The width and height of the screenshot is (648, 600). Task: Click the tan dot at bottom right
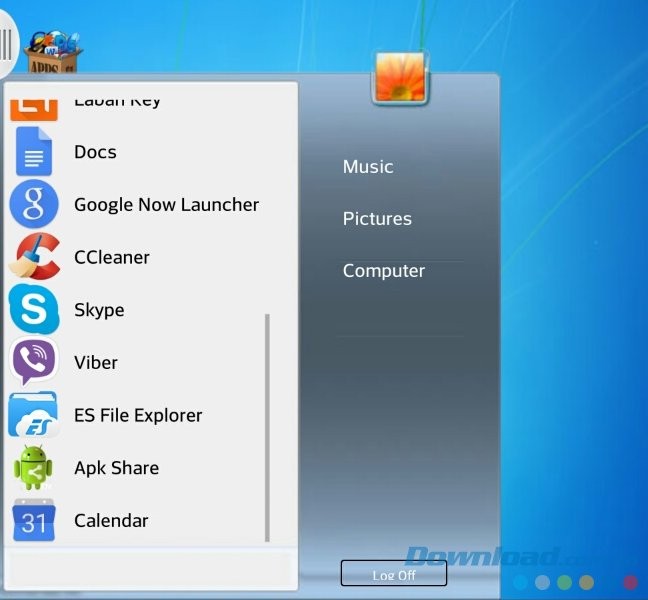(586, 582)
